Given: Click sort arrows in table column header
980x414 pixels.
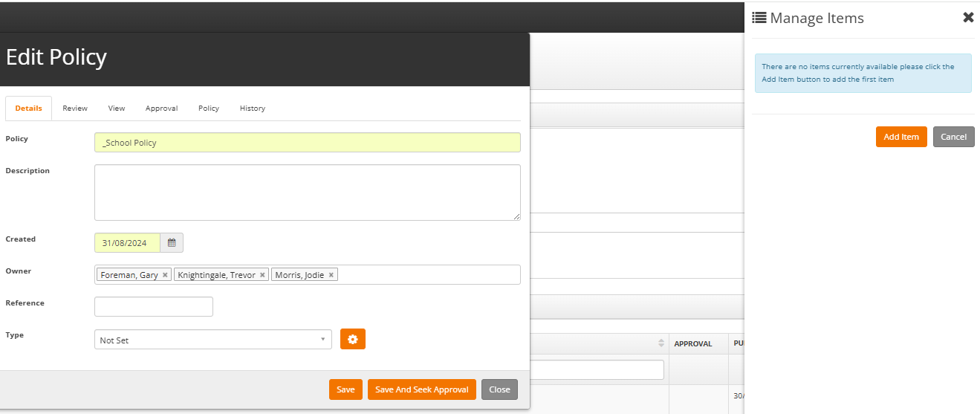Looking at the screenshot, I should click(x=661, y=343).
